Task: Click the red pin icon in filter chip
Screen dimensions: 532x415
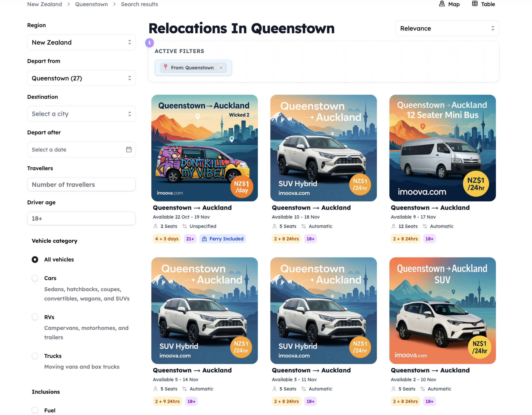Action: pyautogui.click(x=165, y=67)
